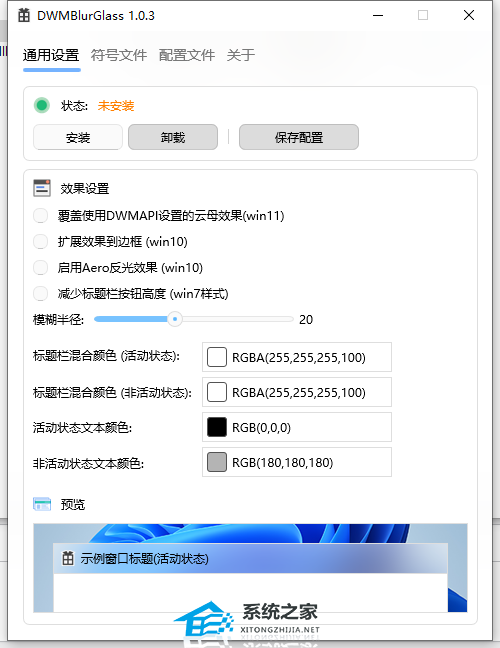Click the 卸载 button
This screenshot has width=500, height=648.
point(173,137)
